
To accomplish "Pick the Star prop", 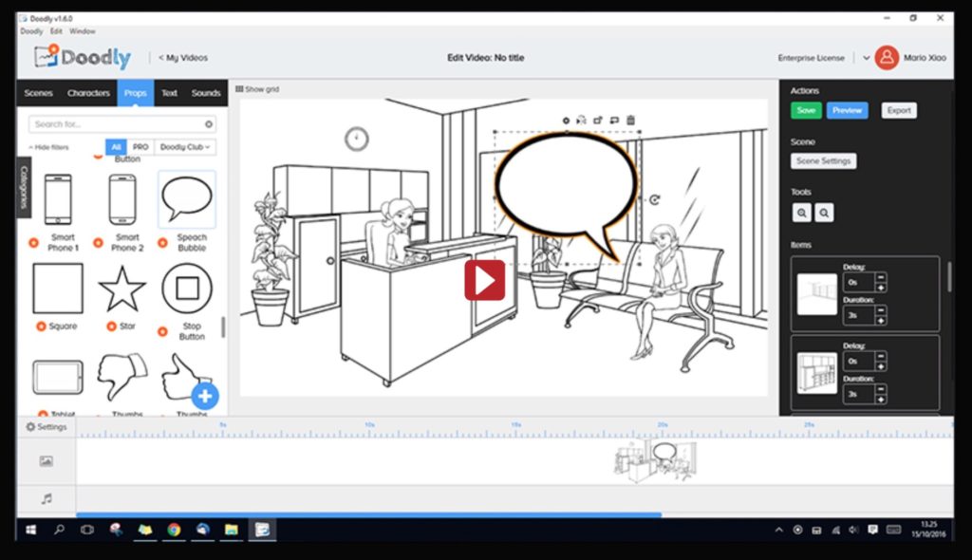I will click(122, 289).
